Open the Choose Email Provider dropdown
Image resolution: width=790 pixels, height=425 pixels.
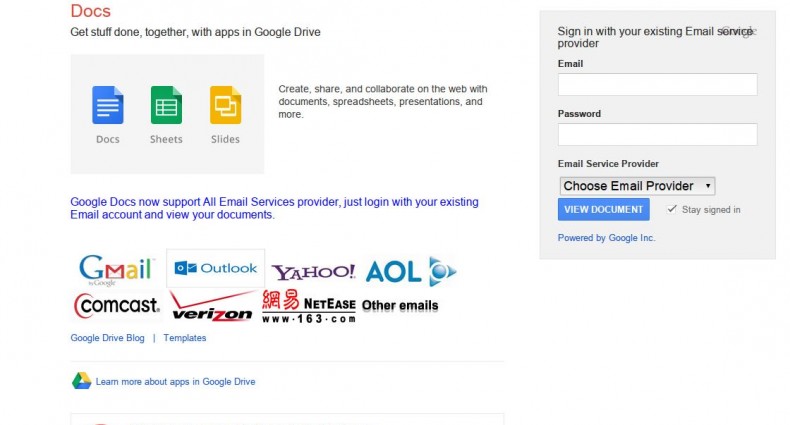pyautogui.click(x=636, y=186)
